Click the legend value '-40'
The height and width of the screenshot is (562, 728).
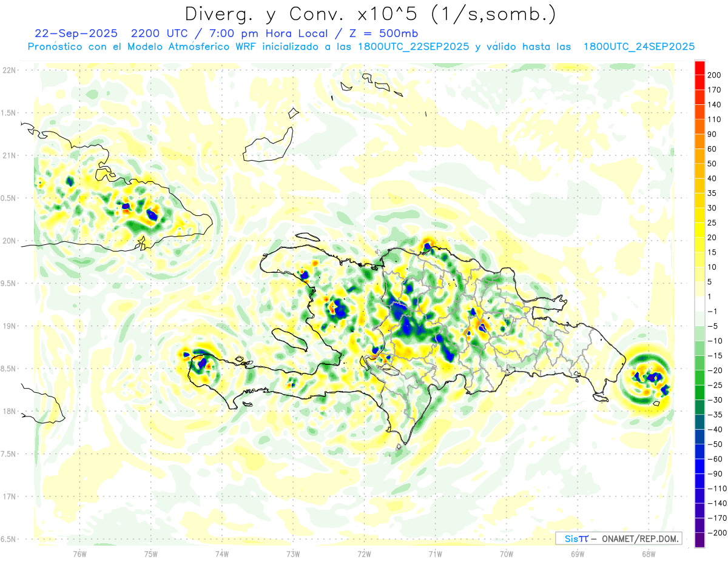[x=715, y=429]
